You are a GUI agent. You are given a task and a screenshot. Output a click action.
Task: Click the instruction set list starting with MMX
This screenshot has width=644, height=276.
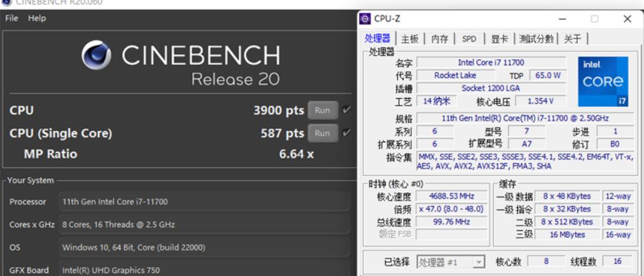(525, 161)
